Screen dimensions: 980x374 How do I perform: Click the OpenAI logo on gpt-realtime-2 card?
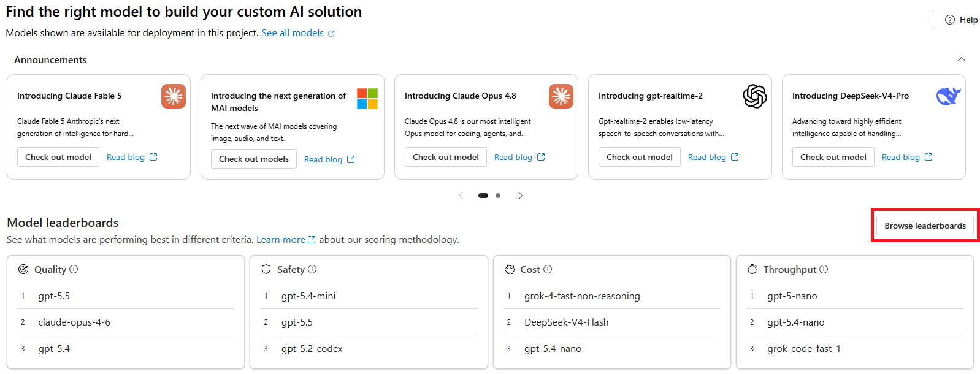[x=755, y=96]
